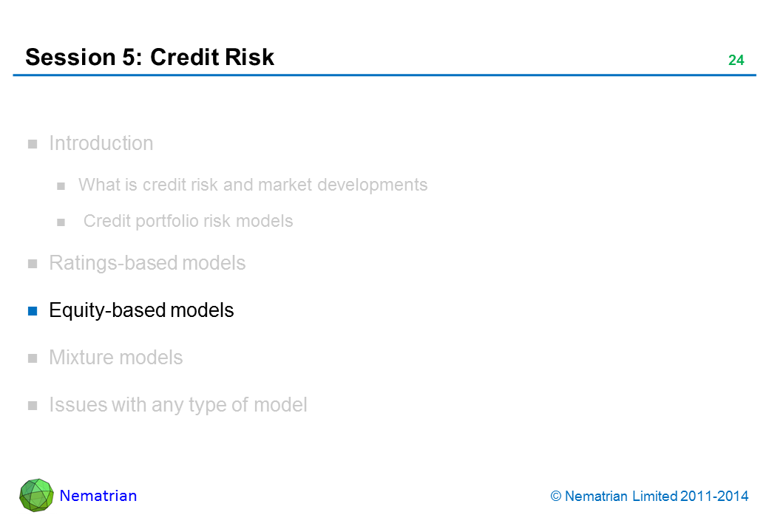Open the Introduction agenda item
The height and width of the screenshot is (532, 769).
click(101, 143)
